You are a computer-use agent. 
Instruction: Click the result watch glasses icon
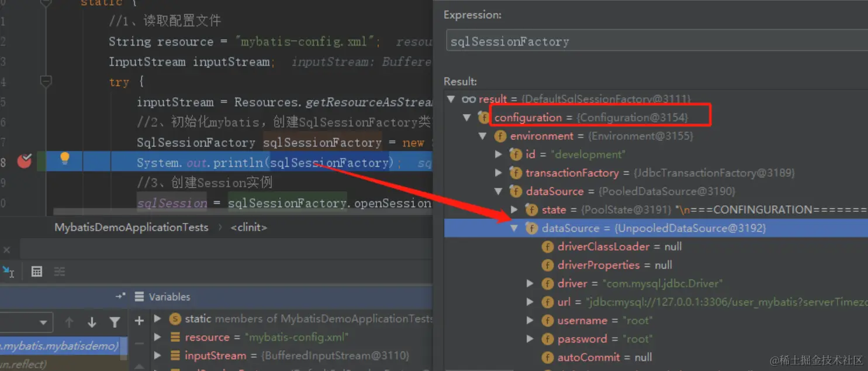pyautogui.click(x=468, y=99)
